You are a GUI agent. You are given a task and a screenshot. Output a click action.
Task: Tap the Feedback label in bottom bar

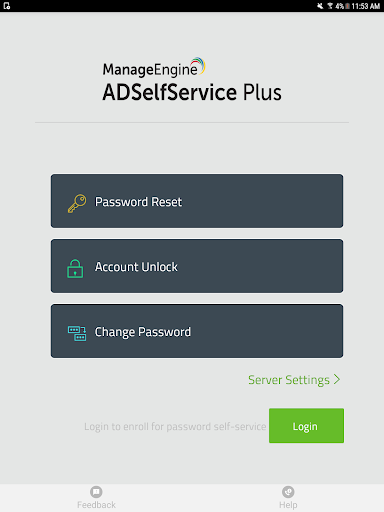point(96,505)
